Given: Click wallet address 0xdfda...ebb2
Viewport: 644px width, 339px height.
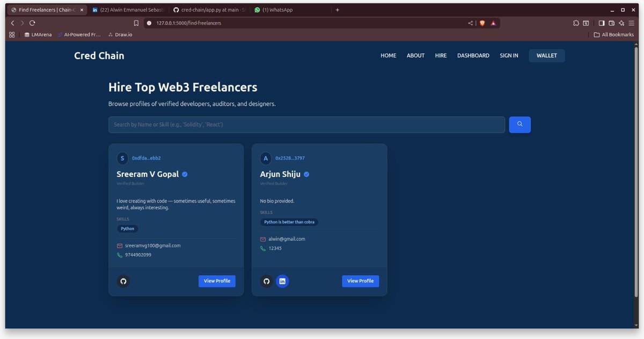Looking at the screenshot, I should [147, 158].
